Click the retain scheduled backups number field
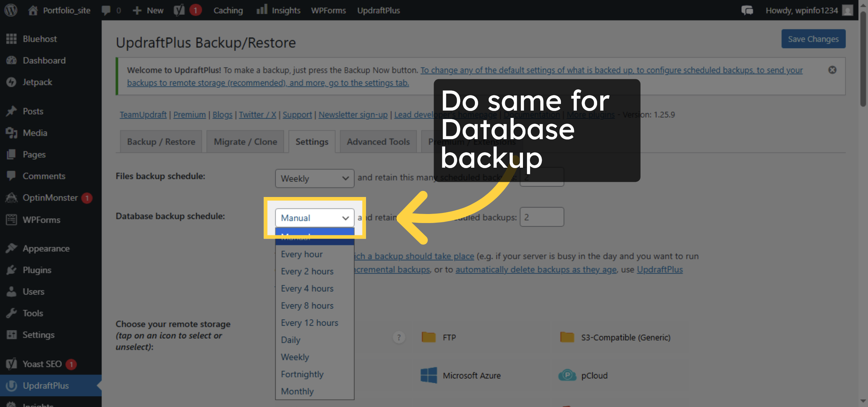Viewport: 868px width, 407px height. coord(542,217)
